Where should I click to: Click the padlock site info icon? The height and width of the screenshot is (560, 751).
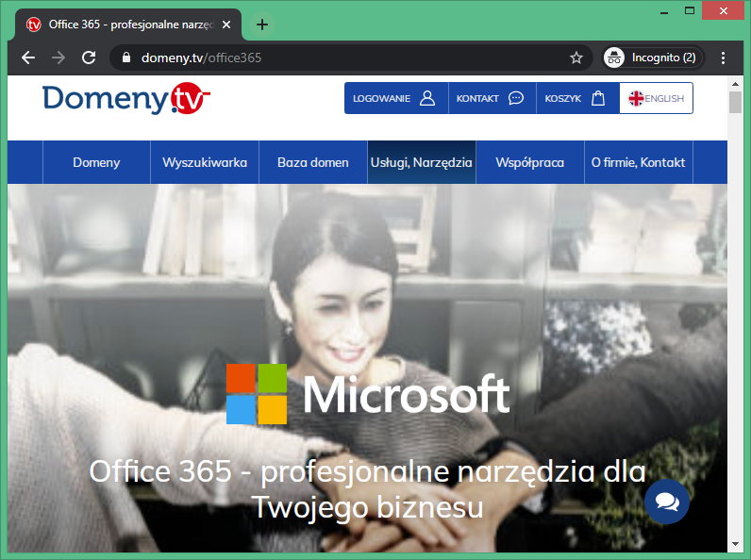point(126,58)
